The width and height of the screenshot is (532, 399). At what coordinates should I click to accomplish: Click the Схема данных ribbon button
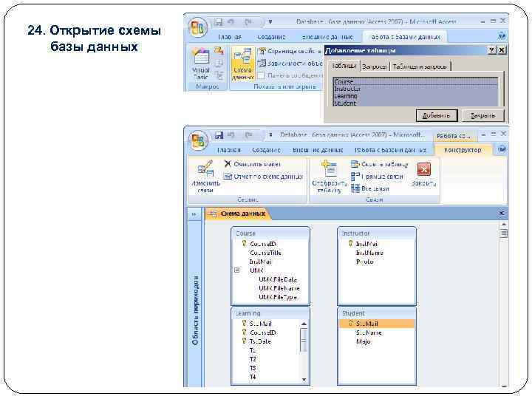(242, 64)
